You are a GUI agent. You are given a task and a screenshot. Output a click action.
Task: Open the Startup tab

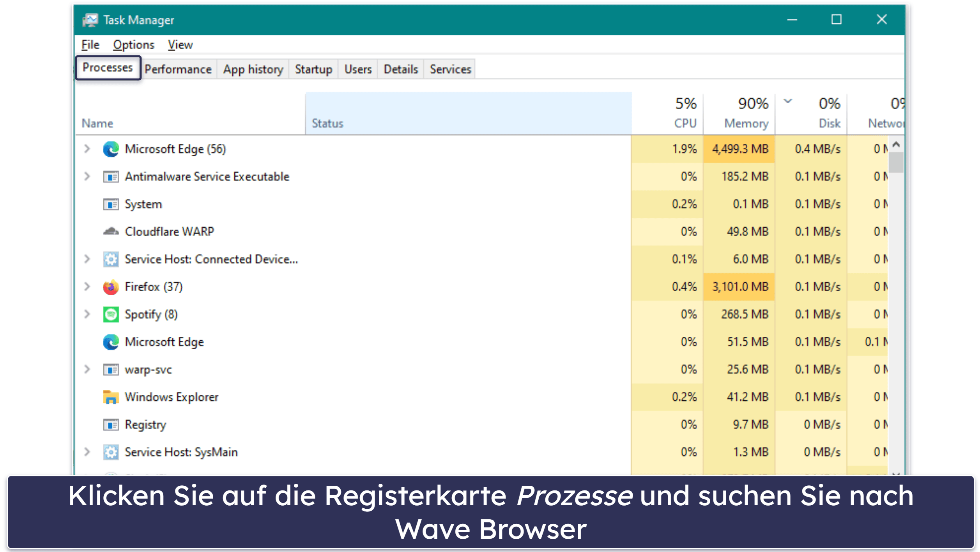(x=313, y=69)
